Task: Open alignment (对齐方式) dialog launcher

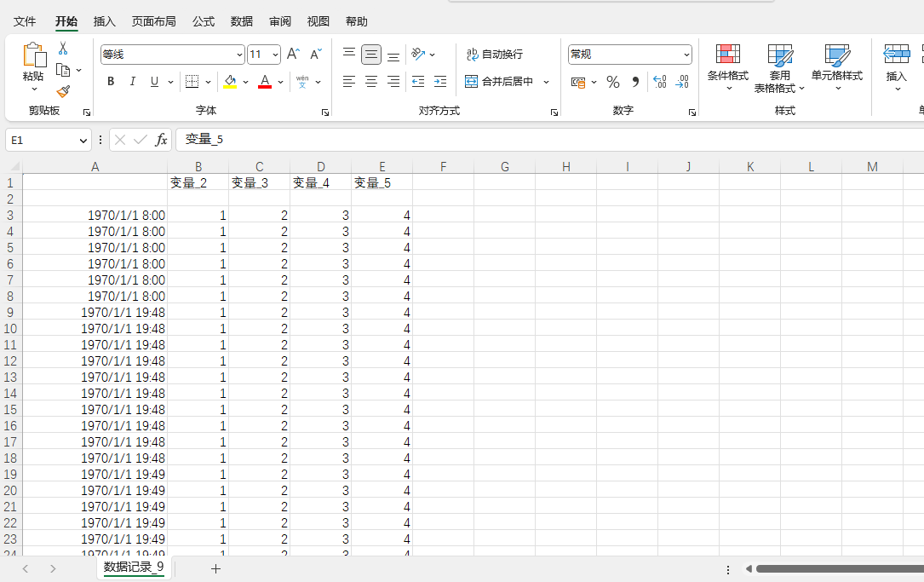Action: click(x=554, y=112)
